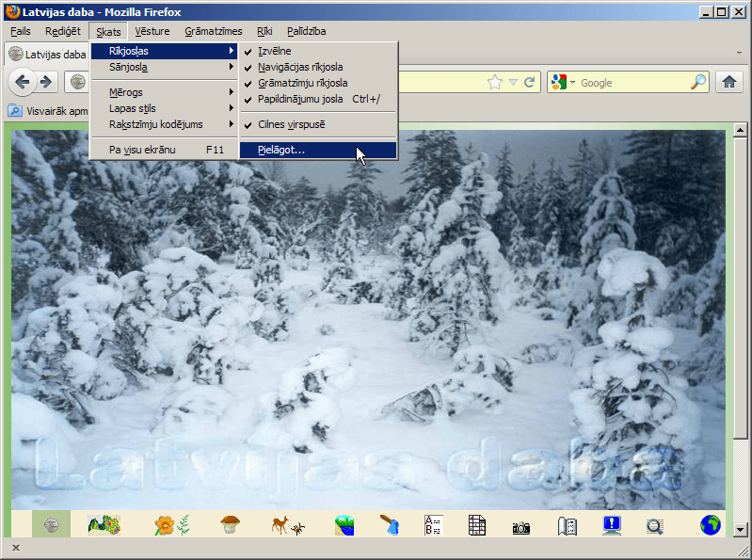Screen dimensions: 752x560
Task: Click the moon home icon in bottom bar
Action: point(52,525)
